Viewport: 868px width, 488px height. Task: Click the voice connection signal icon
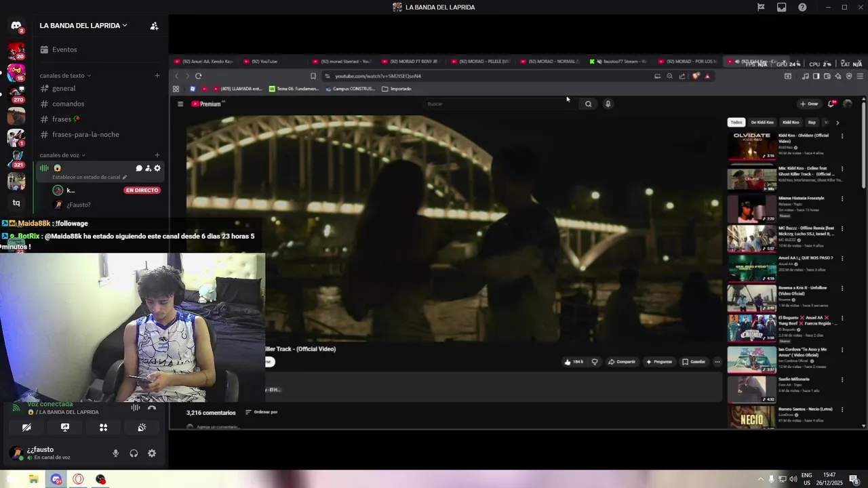point(16,407)
